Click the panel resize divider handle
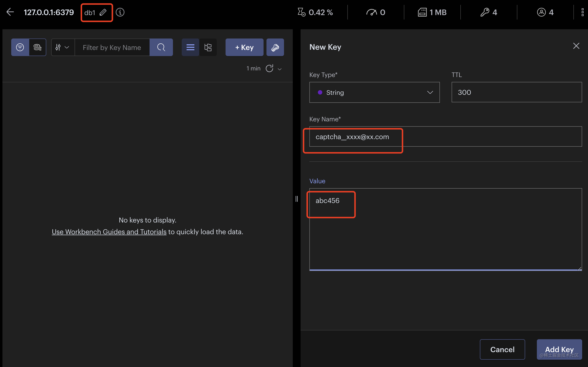The image size is (588, 367). tap(296, 199)
